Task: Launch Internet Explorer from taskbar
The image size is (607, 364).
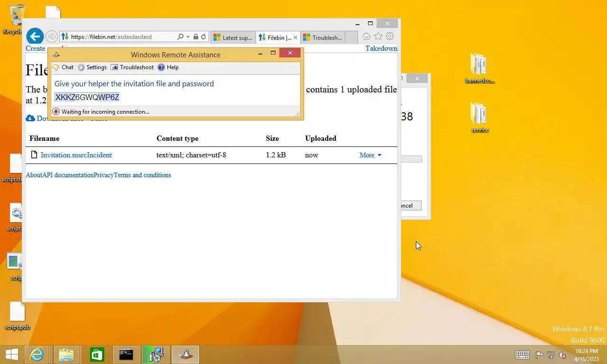Action: (37, 355)
